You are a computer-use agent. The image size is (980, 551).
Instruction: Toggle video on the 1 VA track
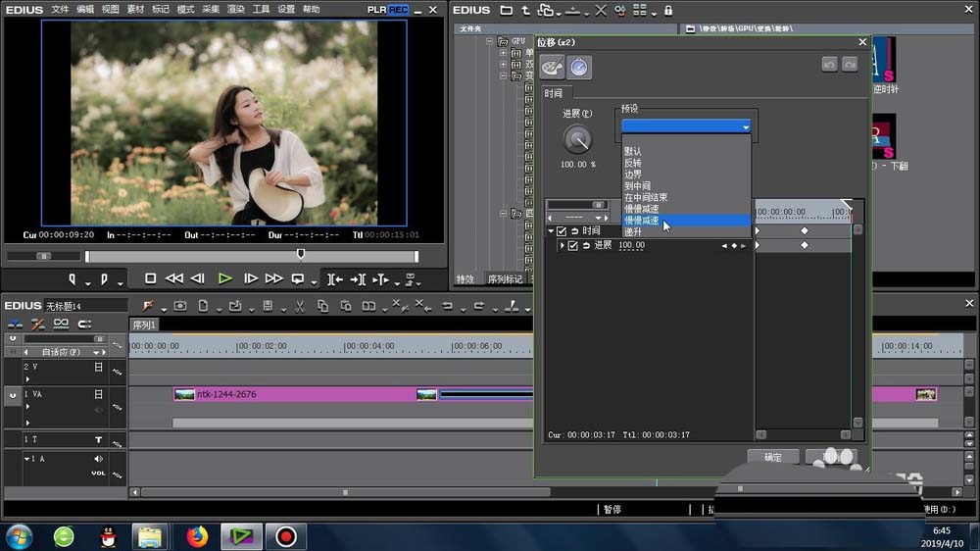point(98,394)
